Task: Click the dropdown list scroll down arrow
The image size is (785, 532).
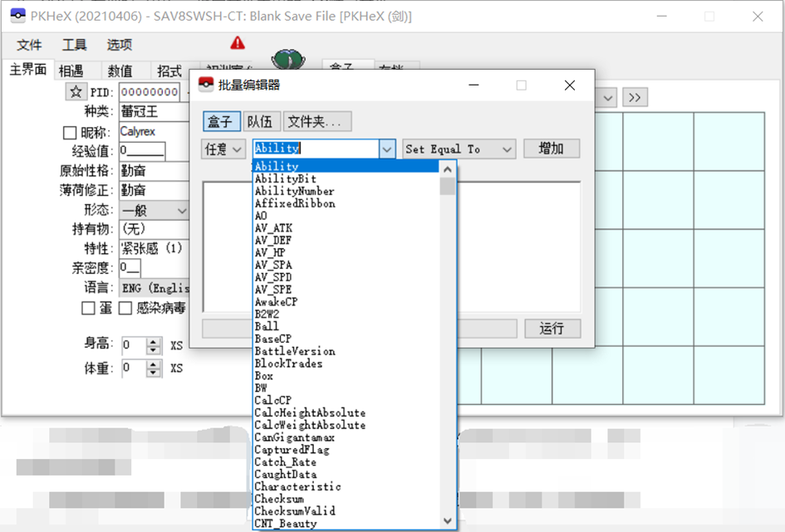Action: (448, 521)
